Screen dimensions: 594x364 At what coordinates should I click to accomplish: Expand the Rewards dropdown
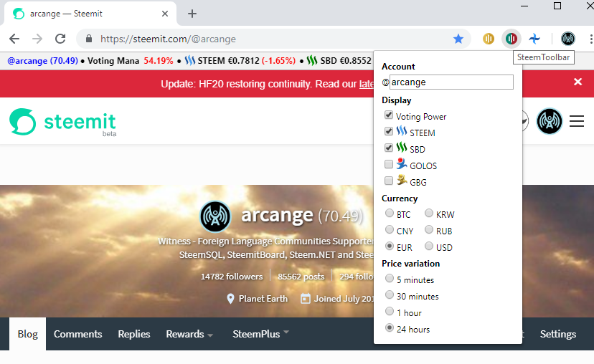[x=189, y=334]
